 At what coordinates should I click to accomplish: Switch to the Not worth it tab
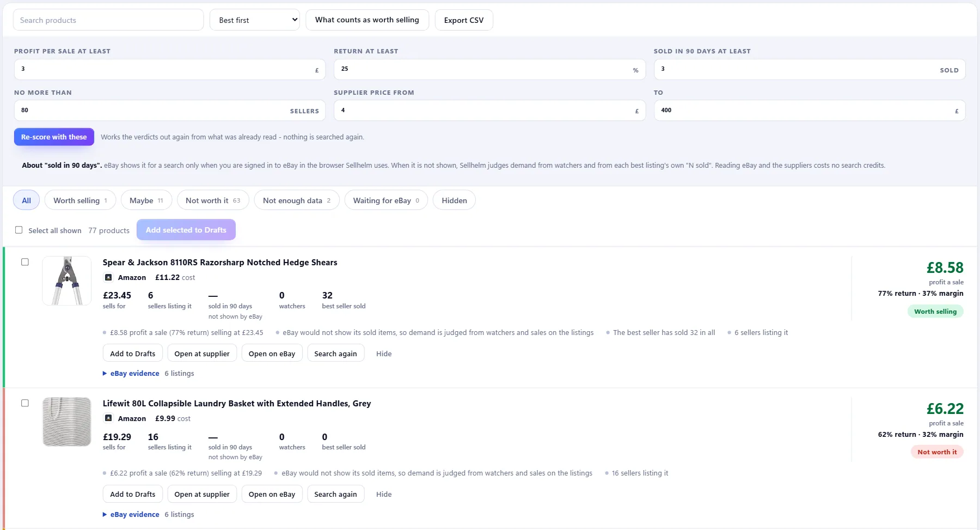pyautogui.click(x=213, y=200)
